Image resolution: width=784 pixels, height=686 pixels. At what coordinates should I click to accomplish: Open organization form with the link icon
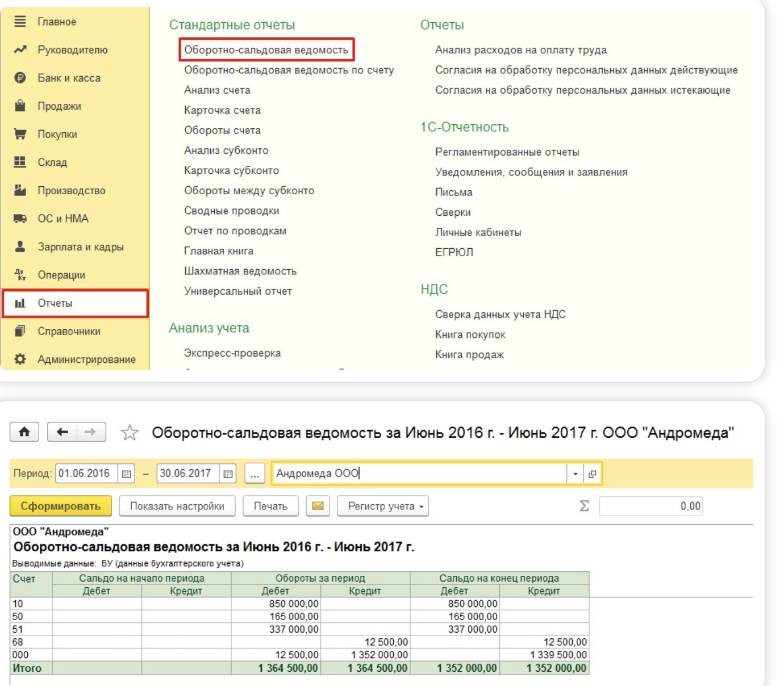[592, 474]
